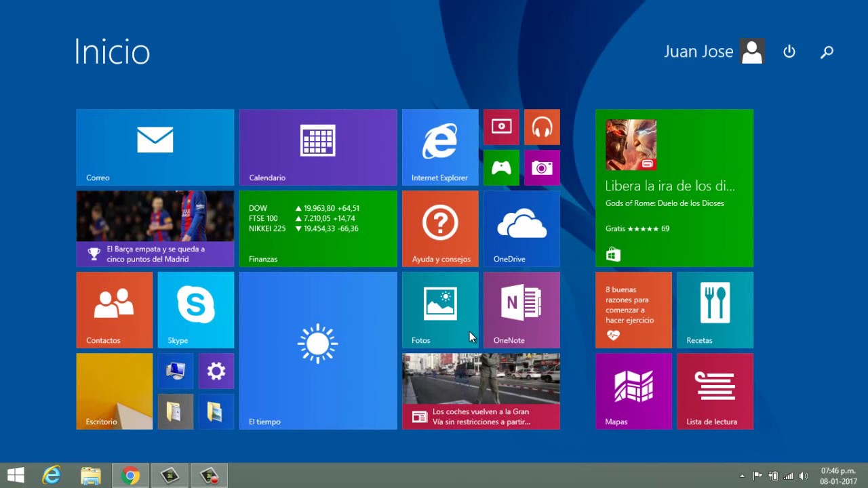Click the power options button
The width and height of the screenshot is (868, 488).
click(x=789, y=52)
